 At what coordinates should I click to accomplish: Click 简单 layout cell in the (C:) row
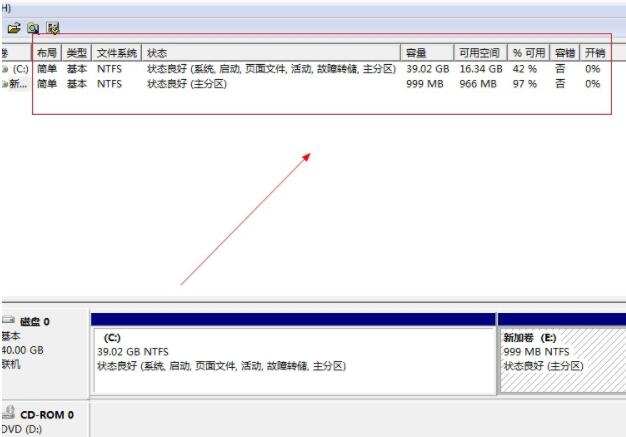(47, 69)
